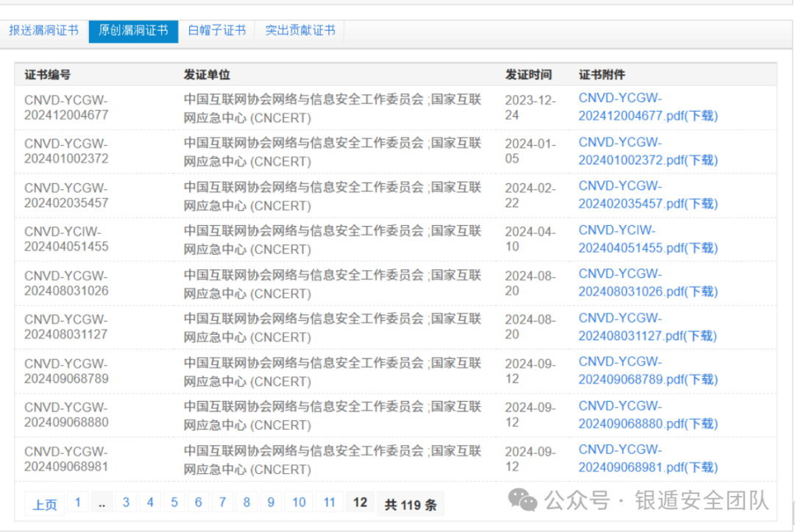Click issuing unit text in 202404051455 row
Screen dimensions: 795x532
[x=332, y=240]
